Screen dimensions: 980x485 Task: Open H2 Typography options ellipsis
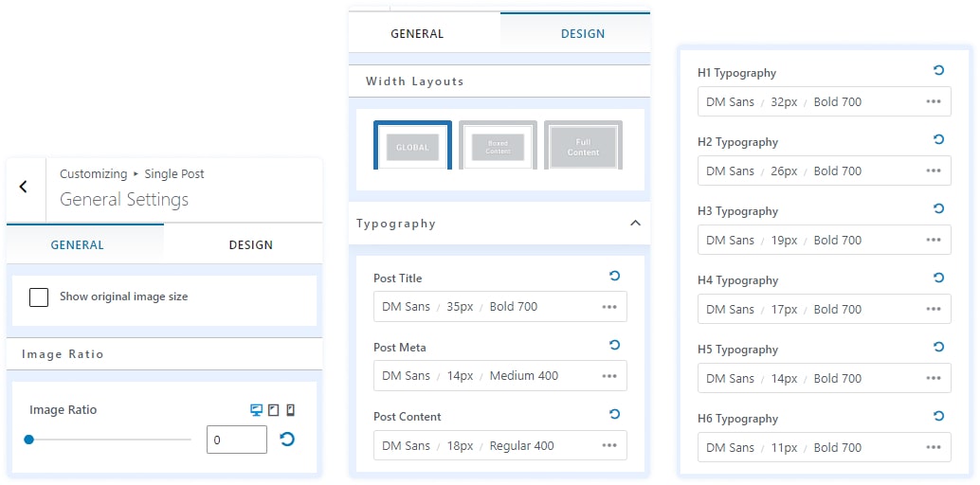(x=934, y=171)
